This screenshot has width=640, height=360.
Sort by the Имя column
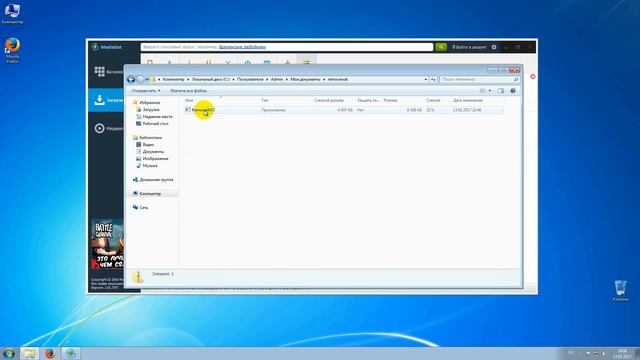coord(221,100)
